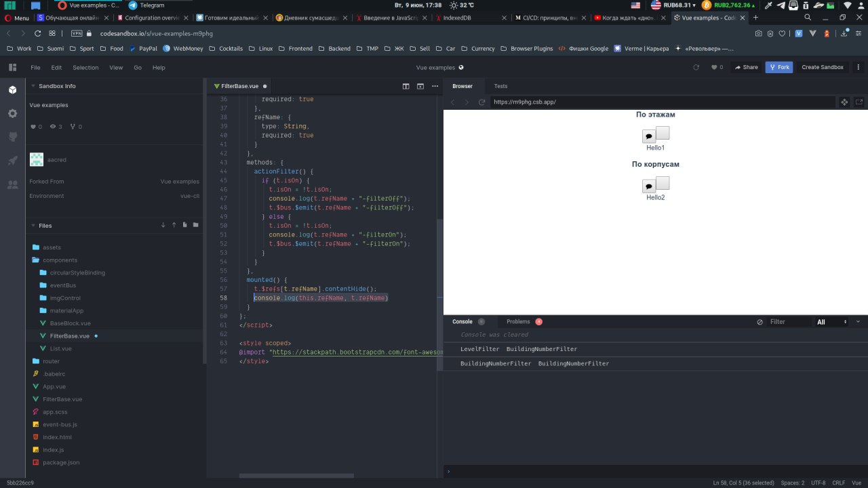This screenshot has width=868, height=488.
Task: Open the package.json file
Action: point(61,462)
